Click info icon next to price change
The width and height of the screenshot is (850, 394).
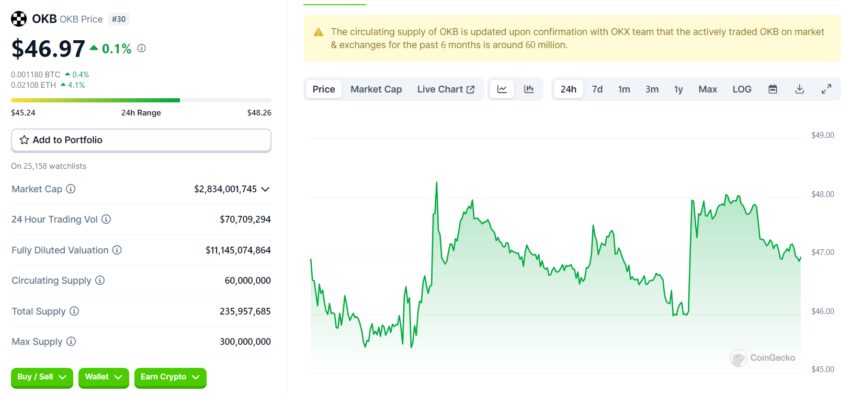tap(141, 48)
